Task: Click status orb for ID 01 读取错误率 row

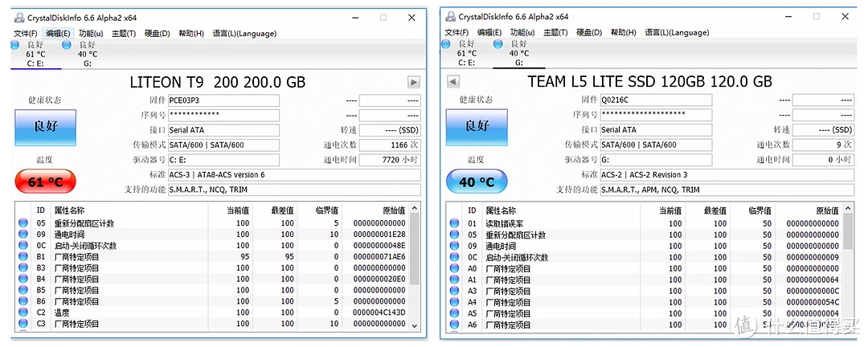Action: pos(454,223)
